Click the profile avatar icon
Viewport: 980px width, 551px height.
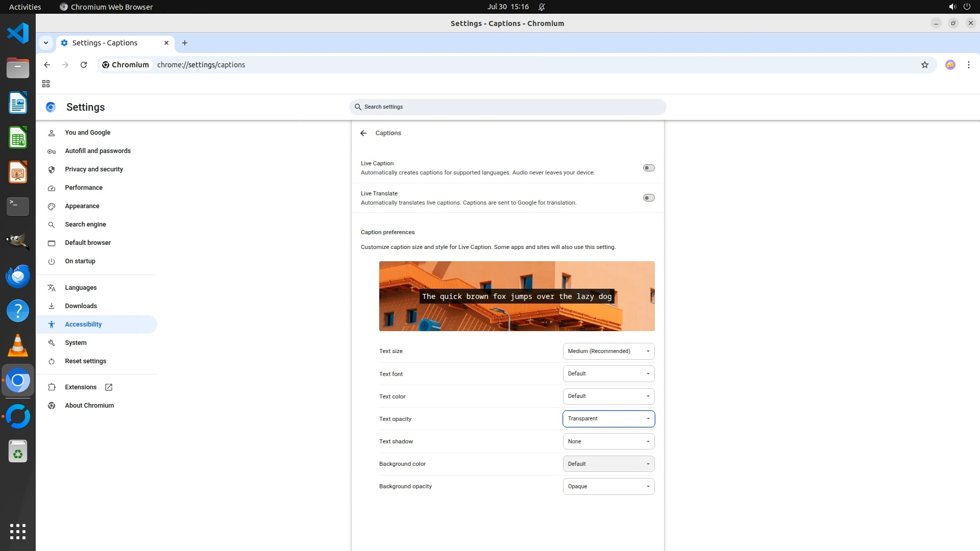[x=950, y=65]
